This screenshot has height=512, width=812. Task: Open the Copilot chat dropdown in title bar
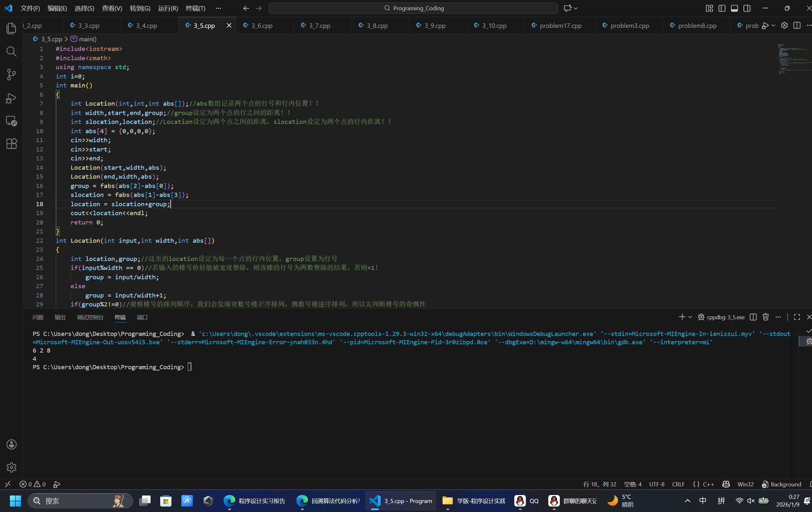click(x=576, y=8)
